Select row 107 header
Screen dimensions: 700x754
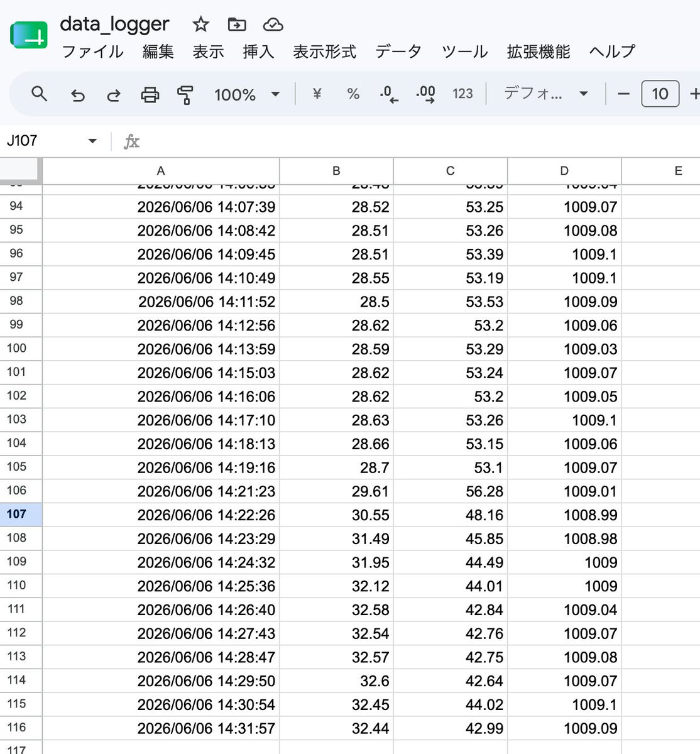(x=21, y=515)
